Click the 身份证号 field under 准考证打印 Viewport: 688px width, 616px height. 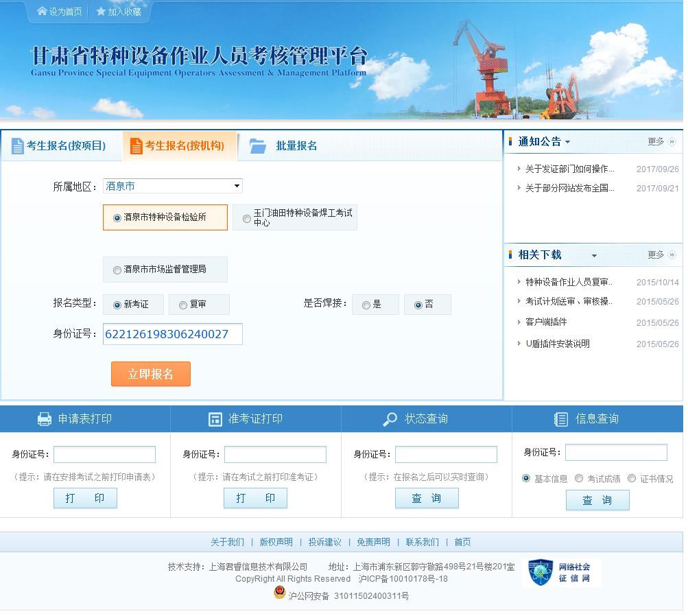click(x=274, y=454)
